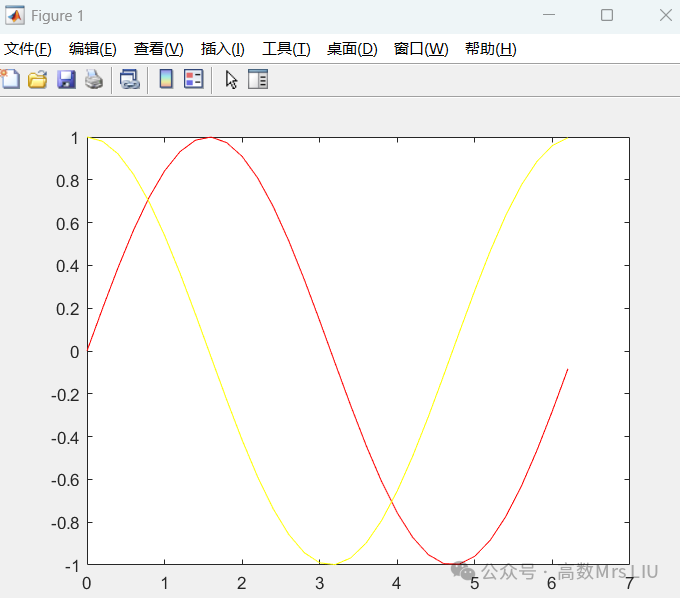Click the x-axis tick label 4
This screenshot has width=680, height=598.
(x=396, y=583)
